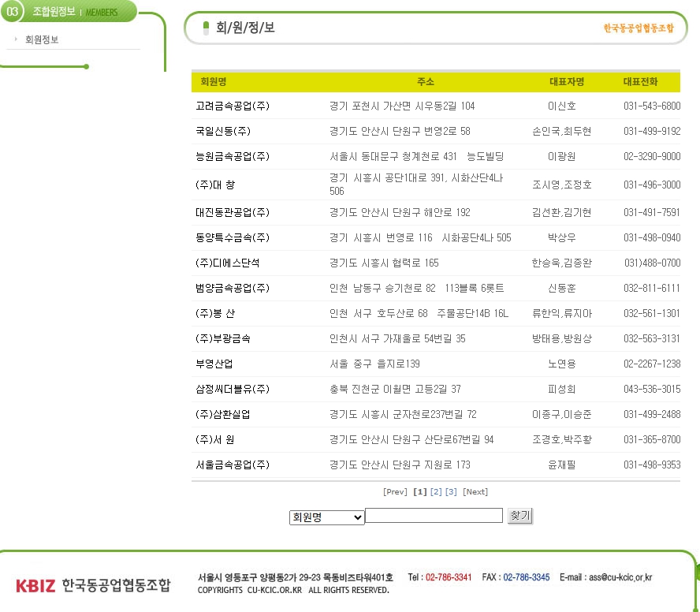Viewport: 700px width, 612px height.
Task: Click the 찾기 search button
Action: click(520, 516)
